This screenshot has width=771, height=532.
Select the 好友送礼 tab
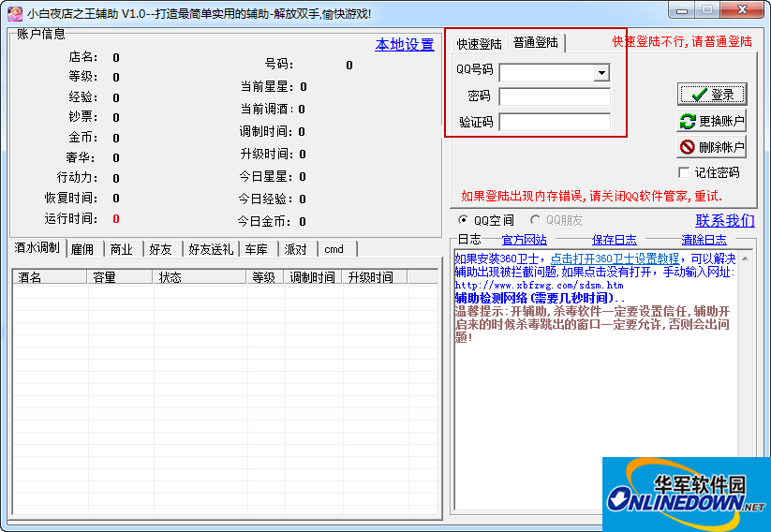[211, 249]
